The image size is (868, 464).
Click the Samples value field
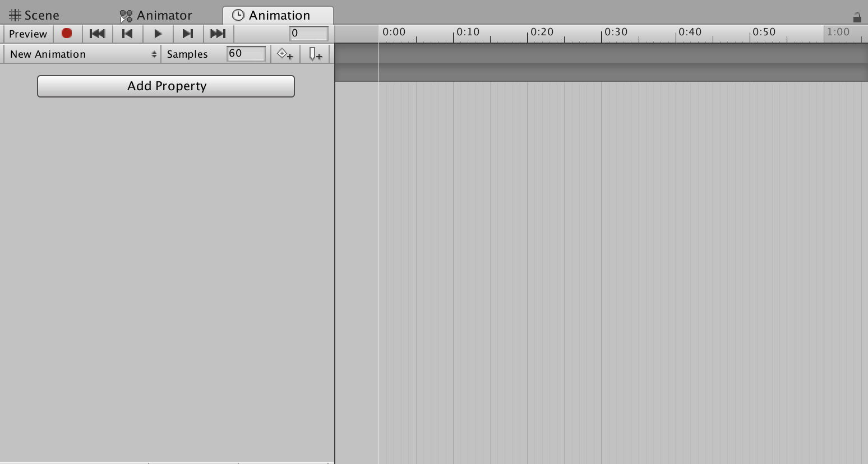(x=246, y=54)
